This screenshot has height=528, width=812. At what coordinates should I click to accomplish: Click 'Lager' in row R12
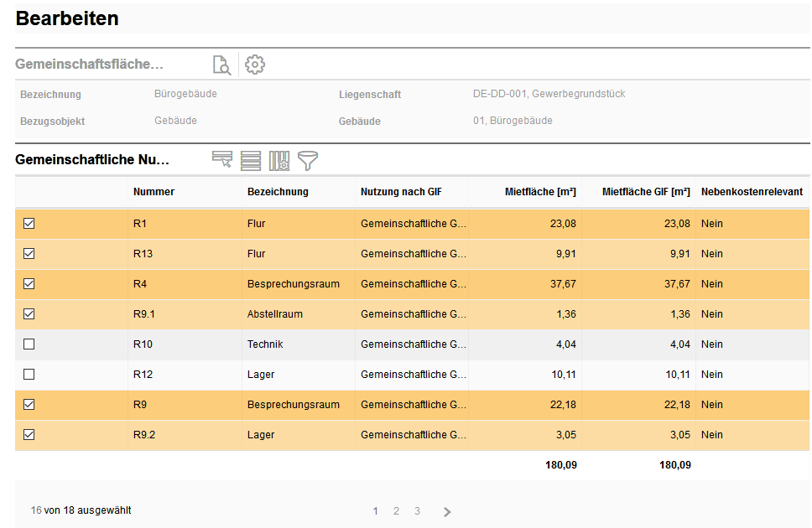(x=261, y=375)
